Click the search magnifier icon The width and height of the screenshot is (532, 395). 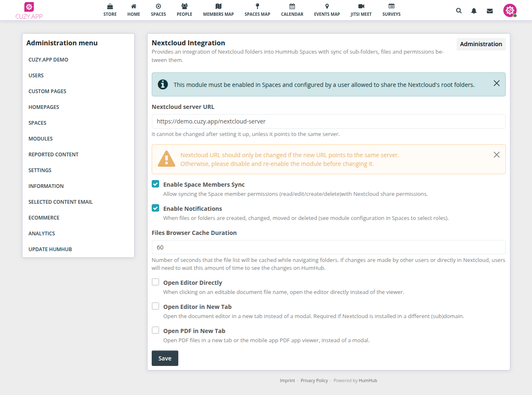(x=459, y=11)
